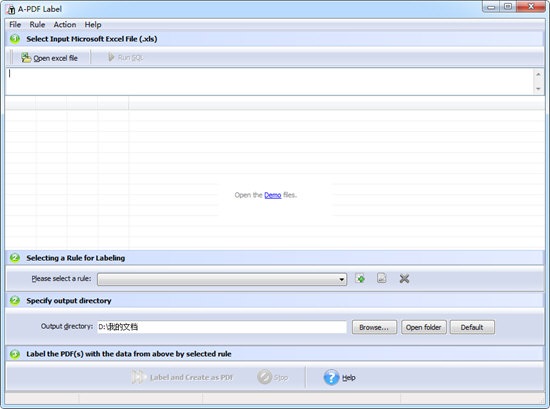The height and width of the screenshot is (409, 550).
Task: Click the green icon beside Label the PDF(s)
Action: tap(15, 354)
